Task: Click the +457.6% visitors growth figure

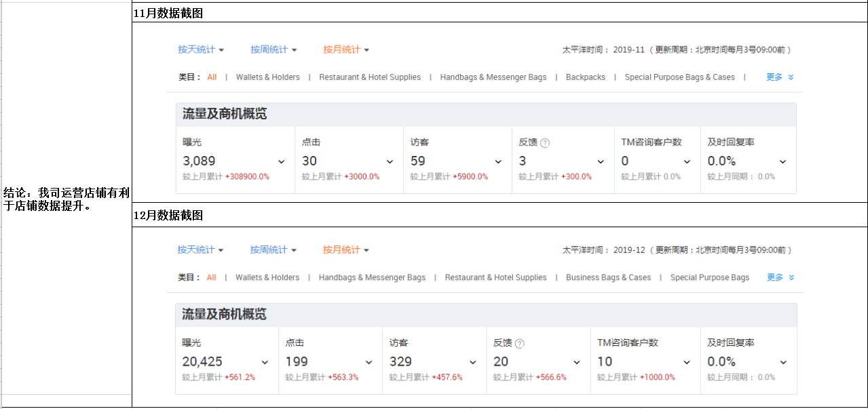Action: point(447,377)
